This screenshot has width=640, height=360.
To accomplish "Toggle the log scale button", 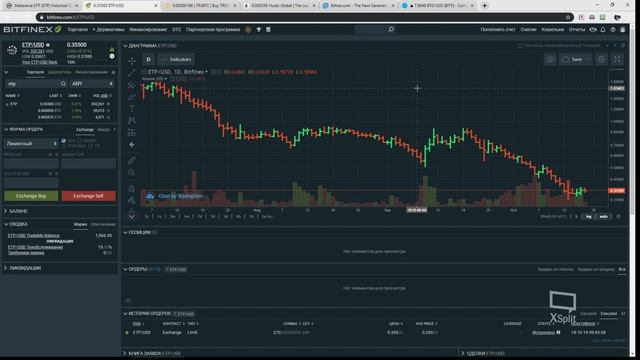I will pyautogui.click(x=589, y=216).
